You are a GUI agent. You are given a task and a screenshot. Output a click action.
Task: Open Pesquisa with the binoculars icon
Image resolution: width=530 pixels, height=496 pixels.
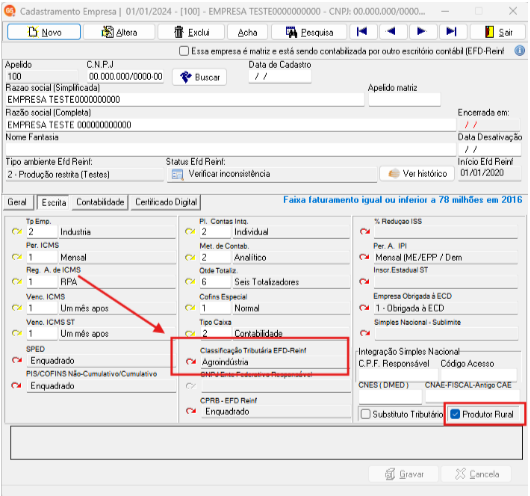[x=309, y=32]
